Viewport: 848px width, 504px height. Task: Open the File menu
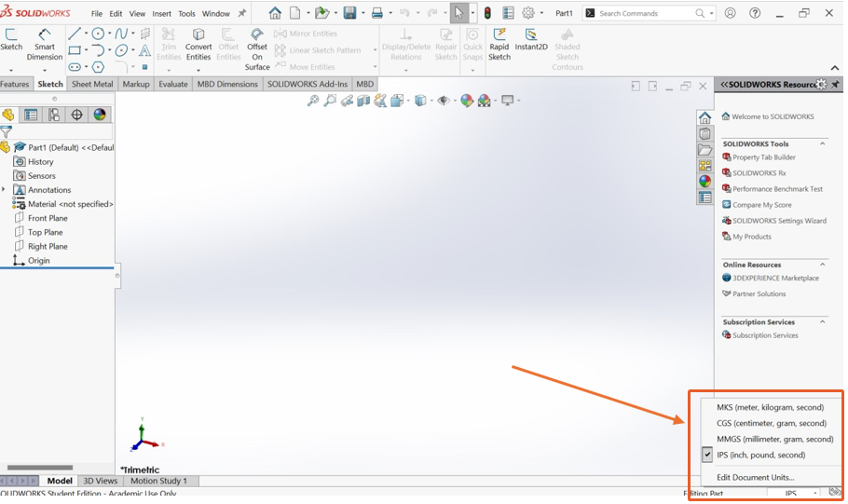[x=97, y=14]
